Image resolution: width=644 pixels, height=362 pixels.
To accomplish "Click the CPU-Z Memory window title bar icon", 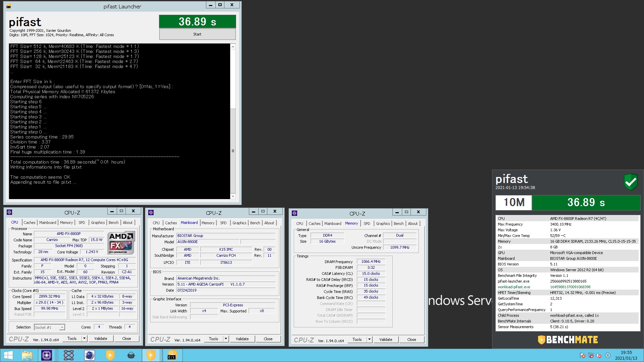I will (x=294, y=213).
